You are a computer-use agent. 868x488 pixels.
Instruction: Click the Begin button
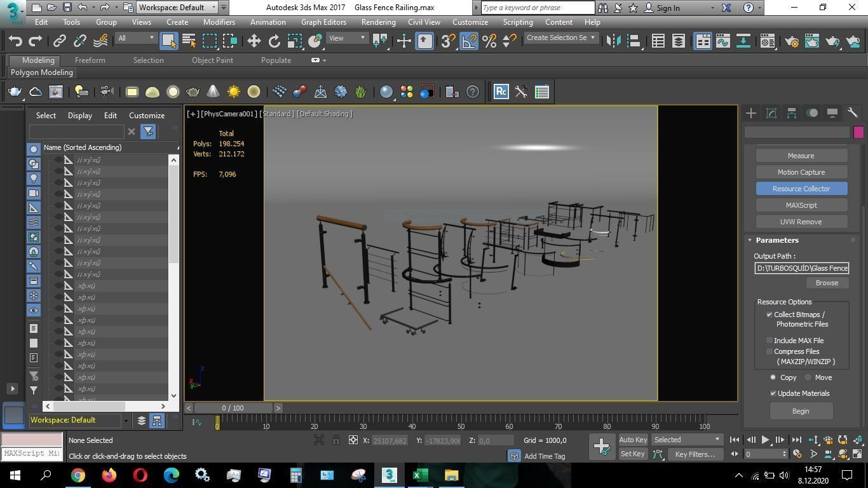(x=801, y=411)
